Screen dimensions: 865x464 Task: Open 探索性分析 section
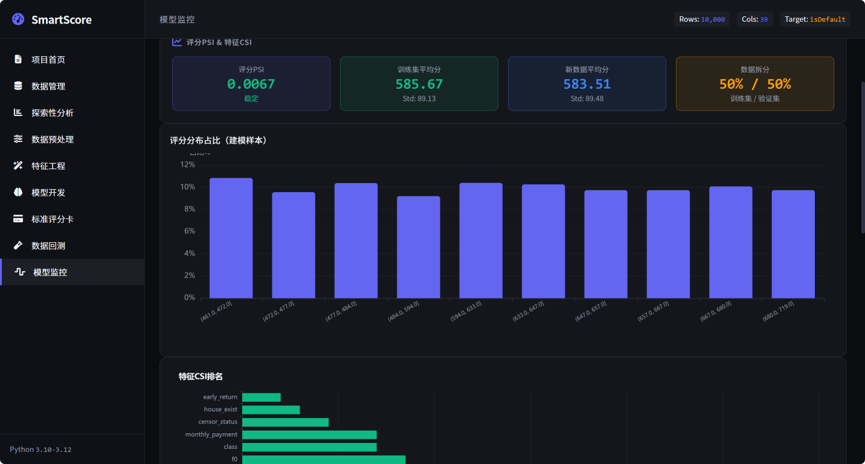click(x=72, y=113)
